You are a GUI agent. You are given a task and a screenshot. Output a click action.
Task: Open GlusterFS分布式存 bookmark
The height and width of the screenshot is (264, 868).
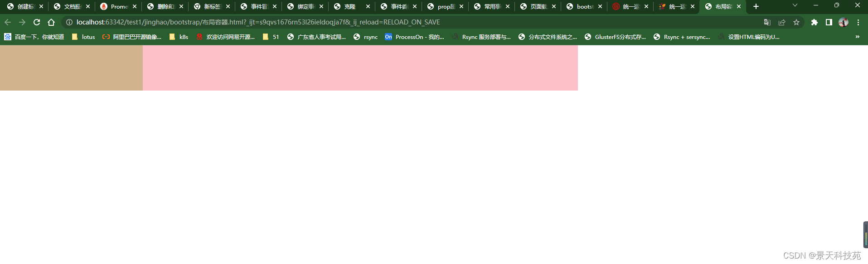tap(615, 37)
